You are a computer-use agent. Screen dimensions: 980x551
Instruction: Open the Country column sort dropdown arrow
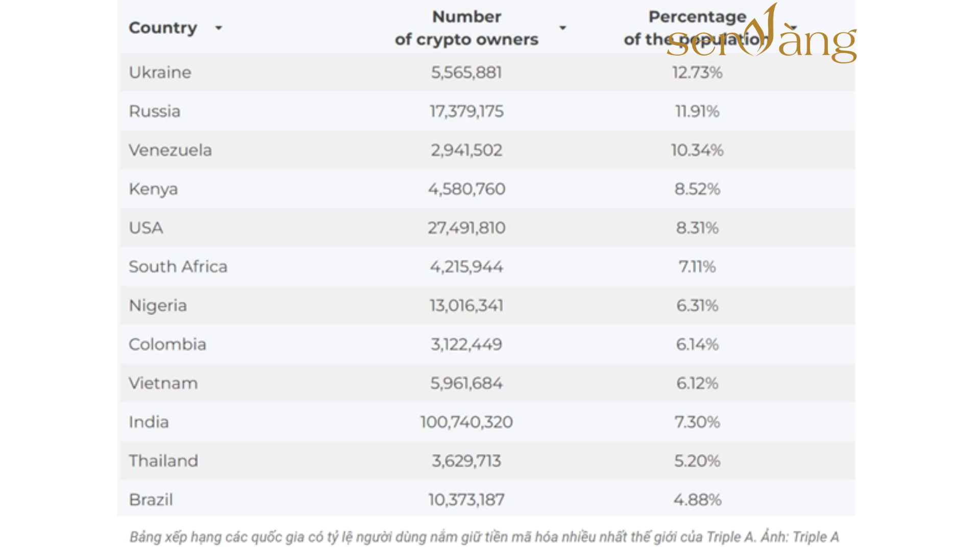coord(218,28)
